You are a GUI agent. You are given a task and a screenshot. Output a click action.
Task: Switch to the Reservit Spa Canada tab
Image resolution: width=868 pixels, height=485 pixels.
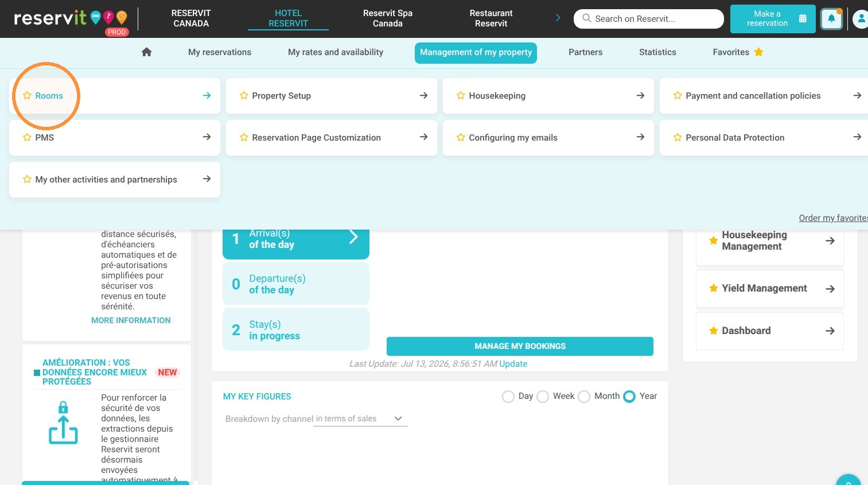[x=388, y=18]
